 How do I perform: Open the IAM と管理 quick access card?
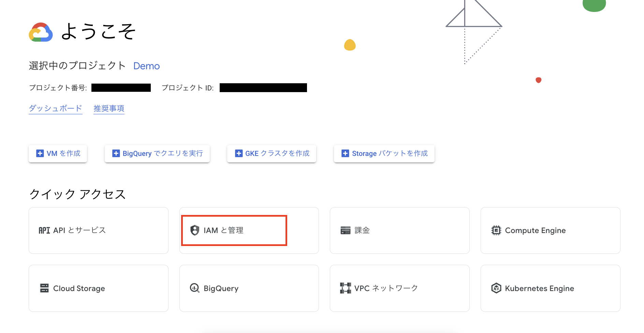coord(249,230)
